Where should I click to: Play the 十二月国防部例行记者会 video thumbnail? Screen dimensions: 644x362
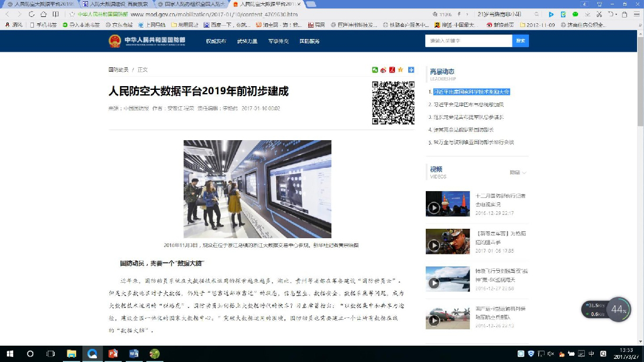point(448,204)
